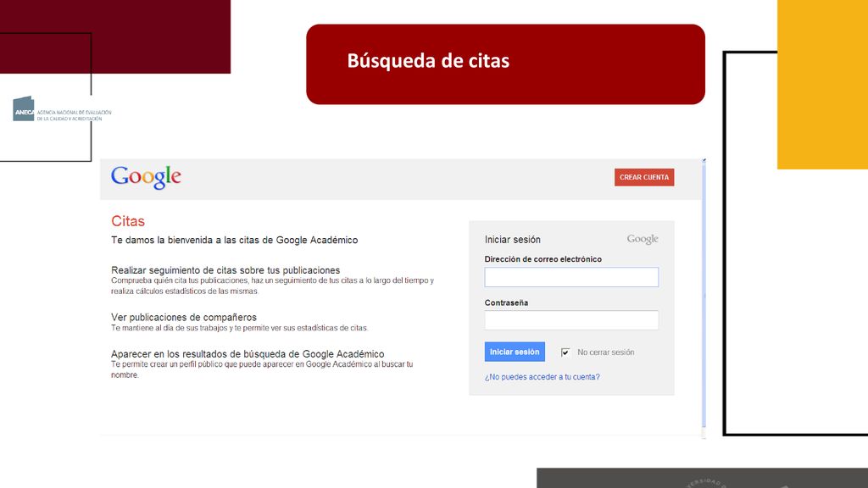Select the Contraseña label

(x=506, y=302)
